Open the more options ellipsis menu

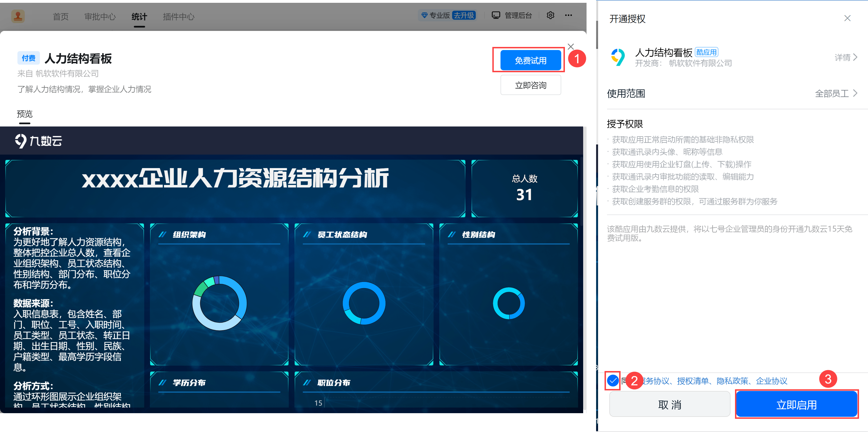pyautogui.click(x=569, y=15)
